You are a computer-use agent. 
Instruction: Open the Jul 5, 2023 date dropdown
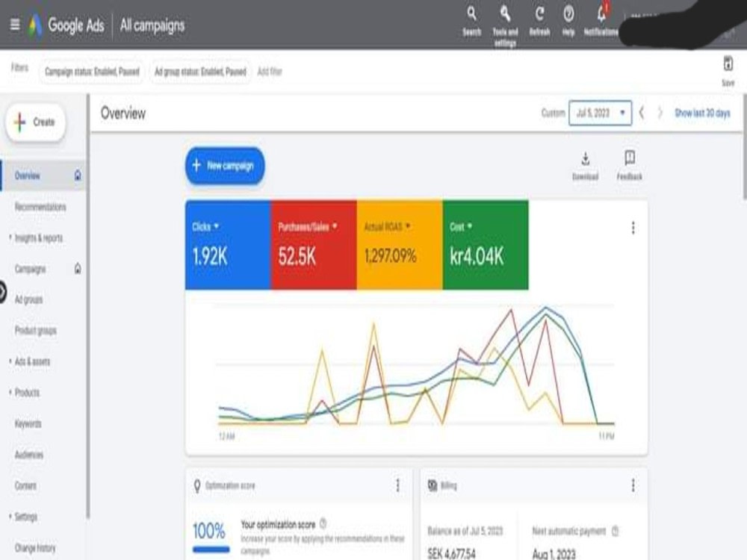(x=601, y=113)
